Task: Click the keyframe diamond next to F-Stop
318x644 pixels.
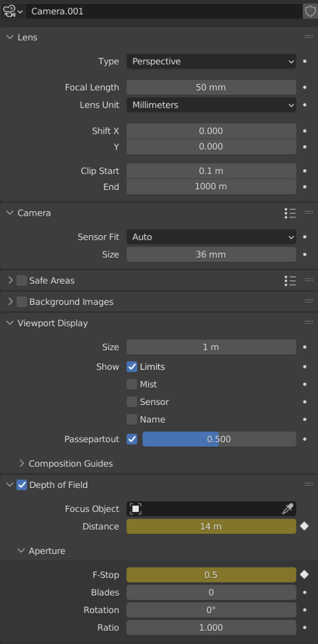Action: pos(304,575)
